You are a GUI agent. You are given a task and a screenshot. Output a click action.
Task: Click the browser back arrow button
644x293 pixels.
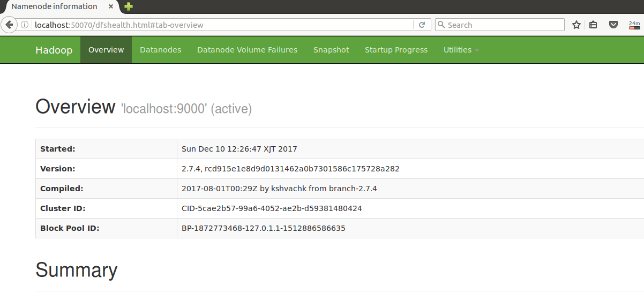point(9,25)
